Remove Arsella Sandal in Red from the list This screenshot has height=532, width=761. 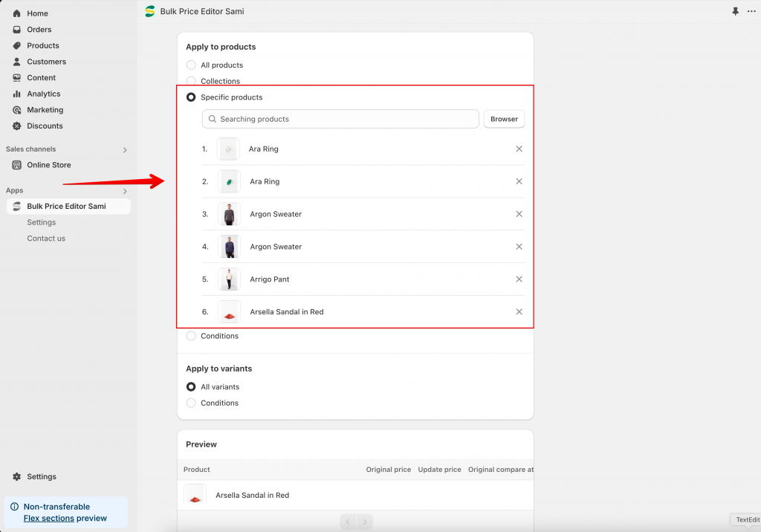tap(519, 311)
